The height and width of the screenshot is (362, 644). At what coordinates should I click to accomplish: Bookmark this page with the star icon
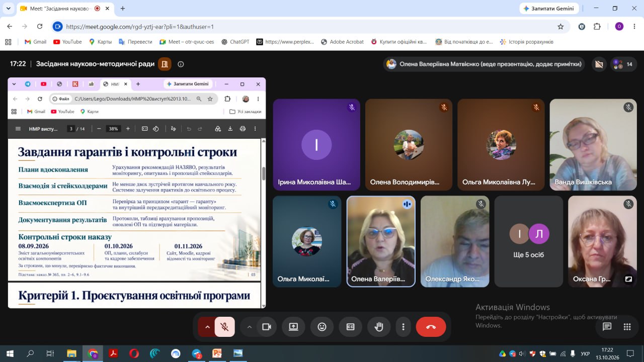(560, 27)
